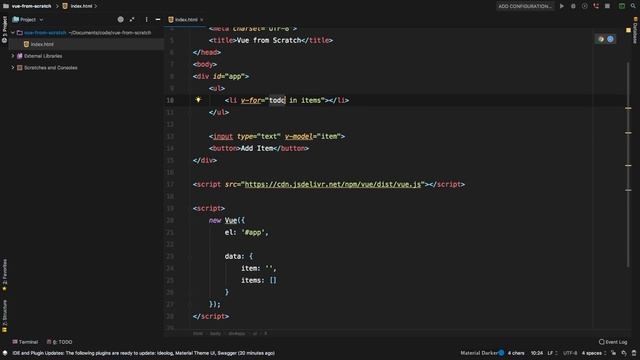Expand Scratches and Consoles node

click(13, 68)
